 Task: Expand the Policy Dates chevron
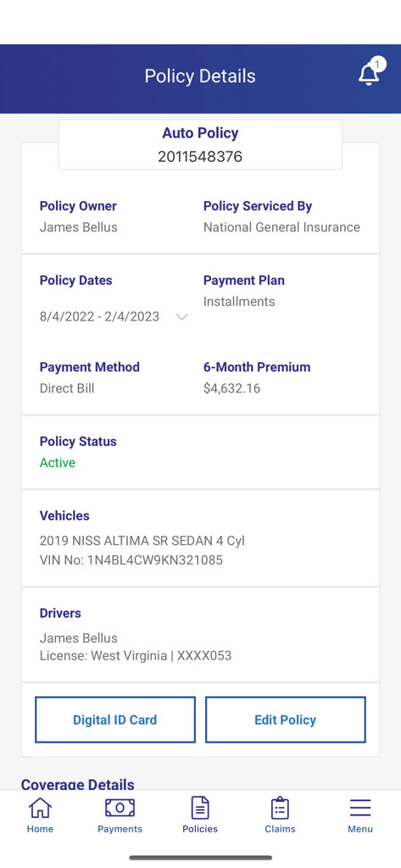pos(181,317)
